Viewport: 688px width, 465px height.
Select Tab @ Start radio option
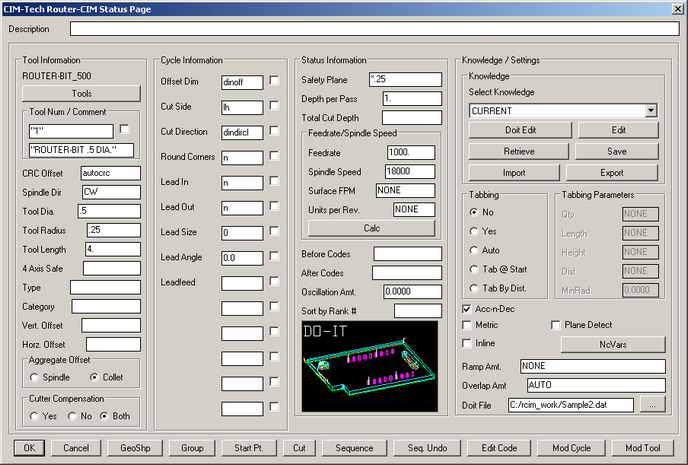click(x=473, y=269)
